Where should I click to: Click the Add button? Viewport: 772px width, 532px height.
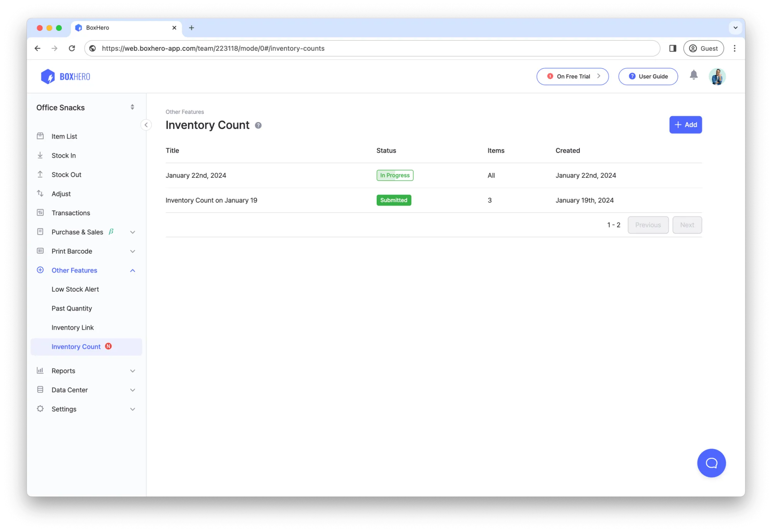686,125
